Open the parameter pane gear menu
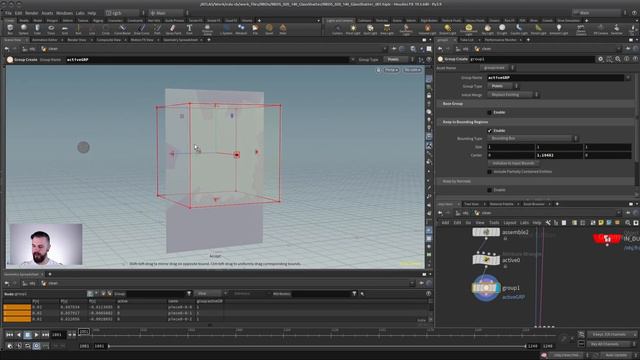Image resolution: width=640 pixels, height=360 pixels. pos(600,59)
